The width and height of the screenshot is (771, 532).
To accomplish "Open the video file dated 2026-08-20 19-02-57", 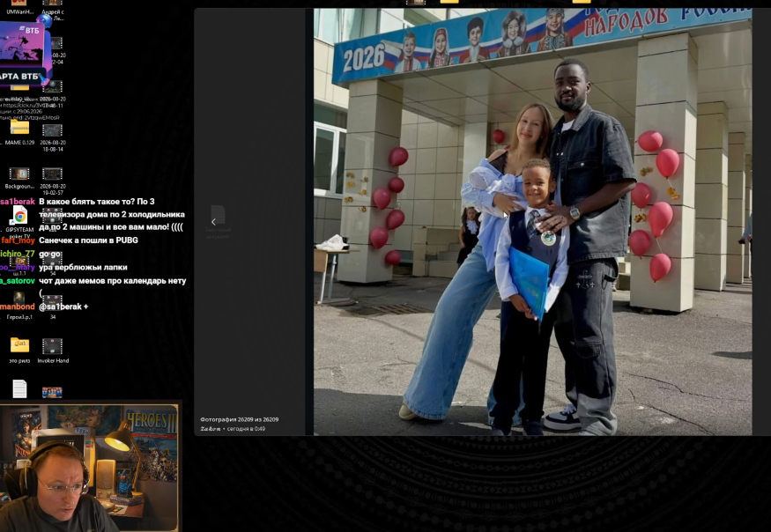I will coord(53,181).
